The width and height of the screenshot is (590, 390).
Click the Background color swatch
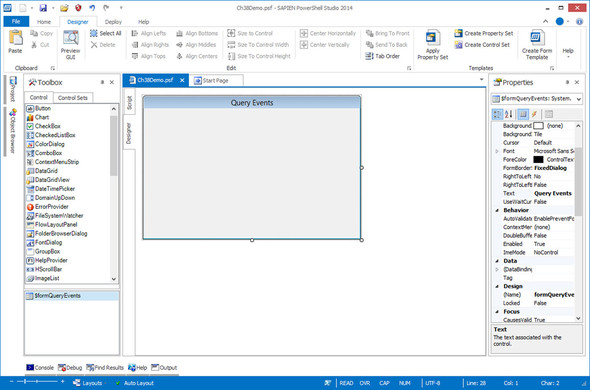[538, 126]
